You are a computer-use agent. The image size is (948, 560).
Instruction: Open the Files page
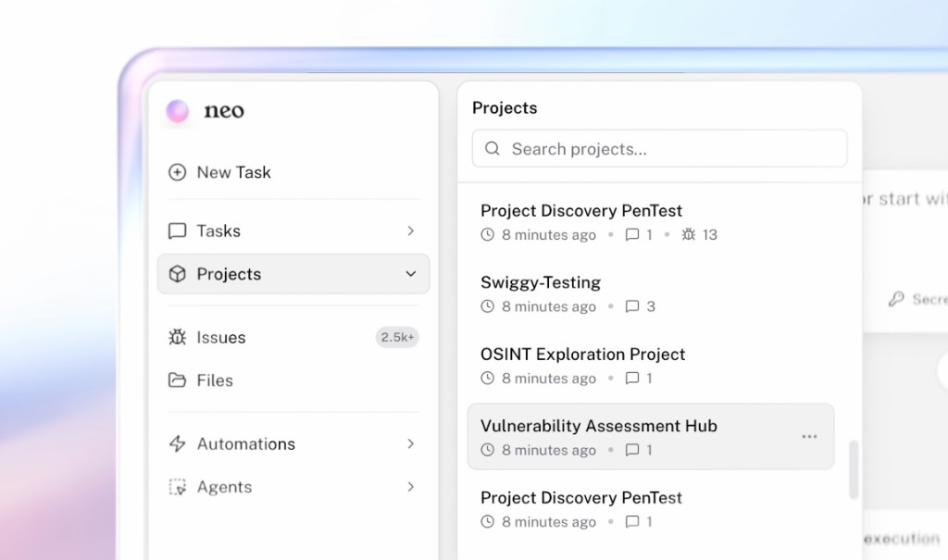293,380
